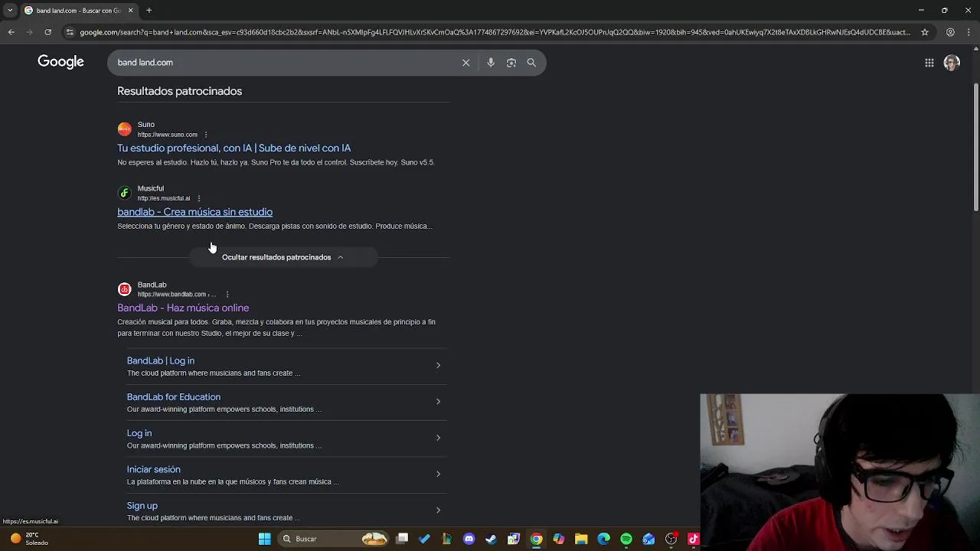Start voice search with microphone icon

point(491,63)
